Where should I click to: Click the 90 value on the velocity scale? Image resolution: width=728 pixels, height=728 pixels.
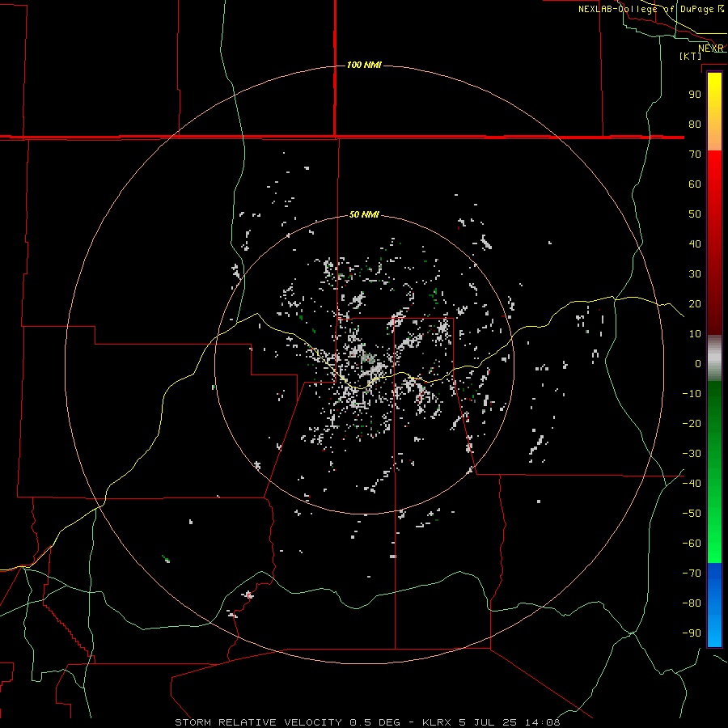695,95
